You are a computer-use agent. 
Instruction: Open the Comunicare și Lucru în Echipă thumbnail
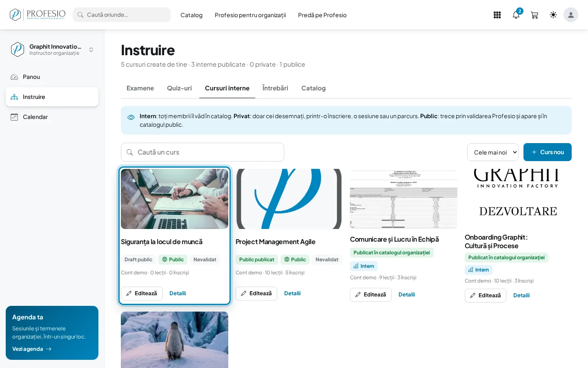coord(403,199)
